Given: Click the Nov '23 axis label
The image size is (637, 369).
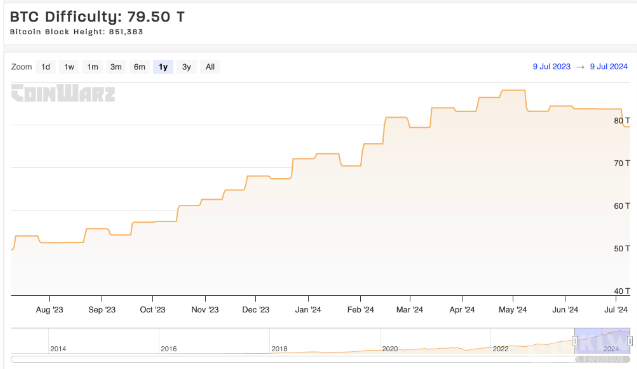Looking at the screenshot, I should pos(205,310).
